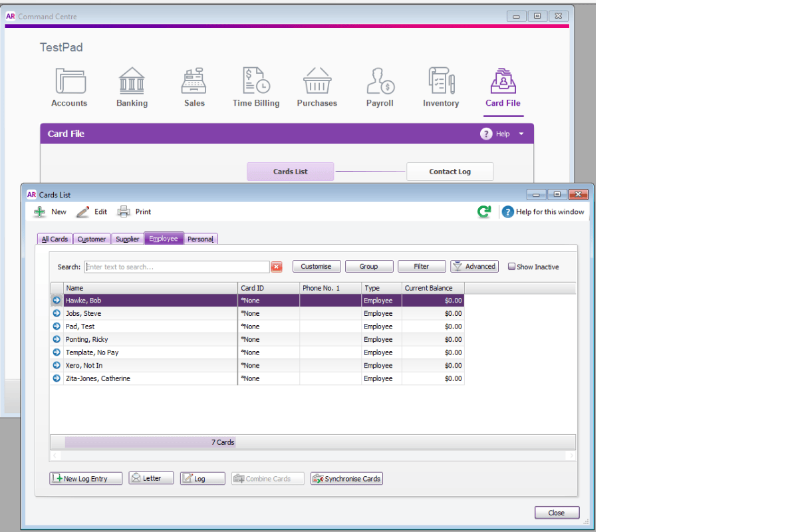Expand the Help dropdown in Card File header

pyautogui.click(x=522, y=133)
